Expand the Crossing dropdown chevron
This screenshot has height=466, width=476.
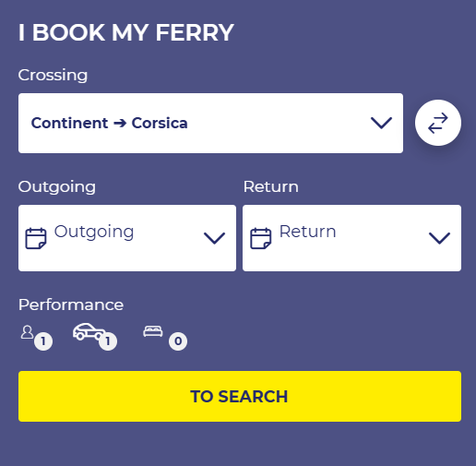tap(381, 123)
